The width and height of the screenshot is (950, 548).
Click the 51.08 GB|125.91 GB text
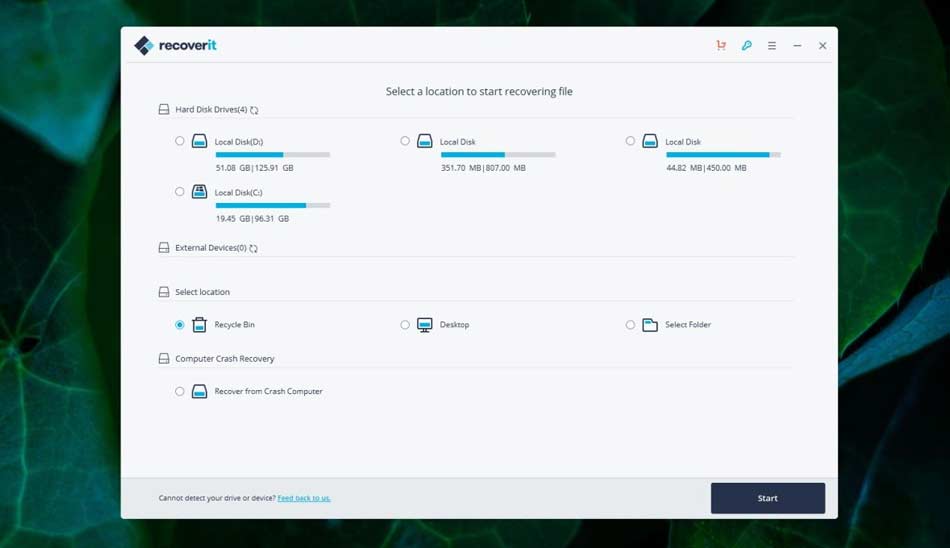coord(254,168)
